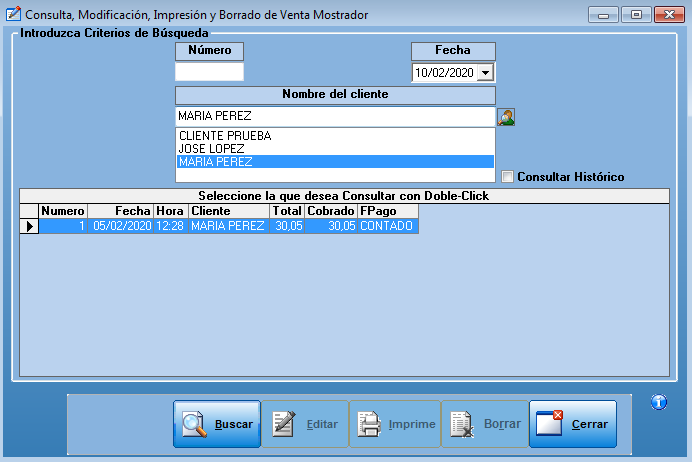
Task: Select highlighted MARIA PEREZ in customer list
Action: (335, 162)
